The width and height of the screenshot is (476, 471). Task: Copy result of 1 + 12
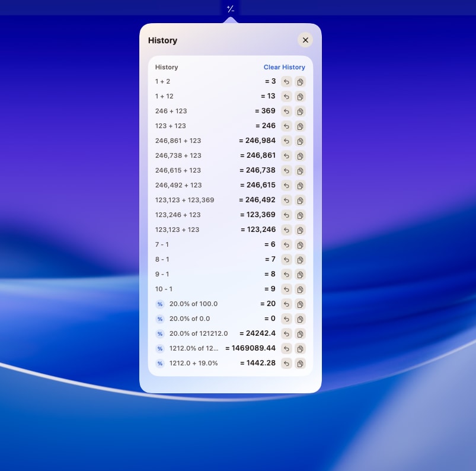click(x=300, y=97)
